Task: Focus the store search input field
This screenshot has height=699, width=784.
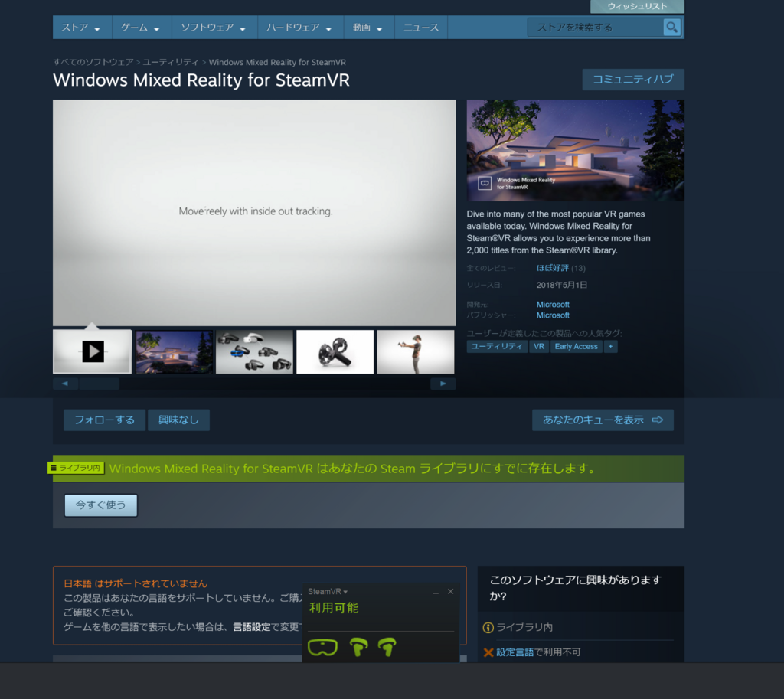Action: (595, 27)
